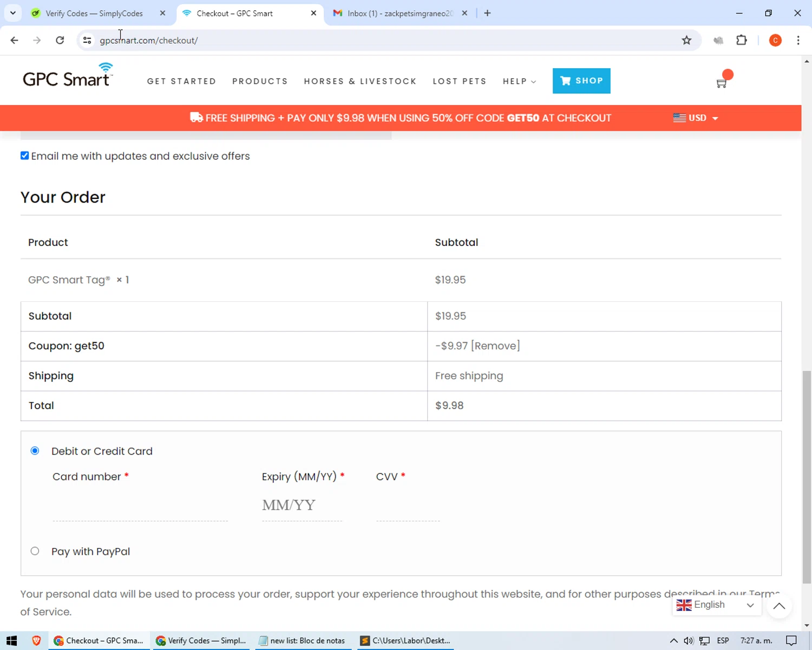Switch to Verify Codes taskbar window
The image size is (812, 650).
click(201, 641)
